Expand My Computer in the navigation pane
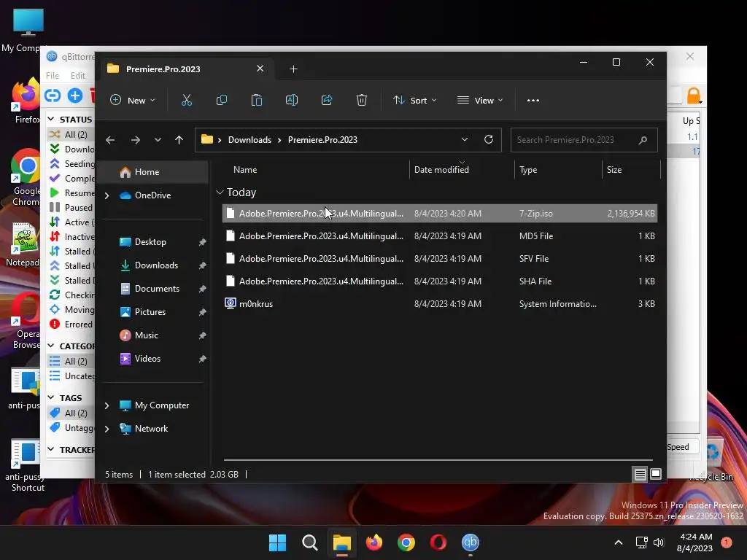 107,405
